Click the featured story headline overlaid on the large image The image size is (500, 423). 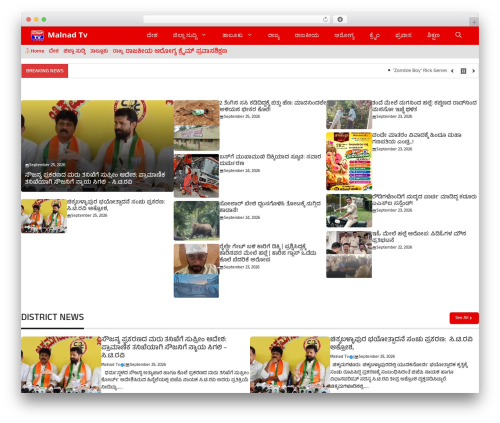(x=95, y=178)
